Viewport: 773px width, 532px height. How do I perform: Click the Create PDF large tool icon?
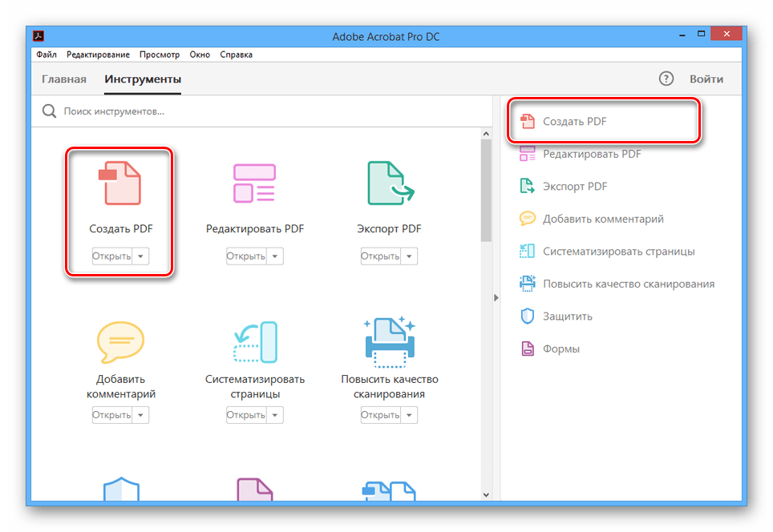(x=120, y=183)
